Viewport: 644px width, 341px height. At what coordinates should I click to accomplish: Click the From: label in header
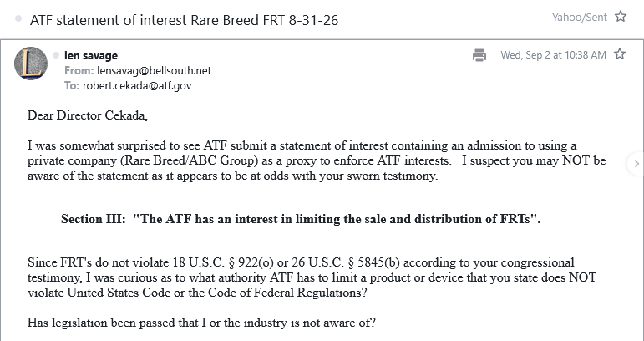[79, 71]
